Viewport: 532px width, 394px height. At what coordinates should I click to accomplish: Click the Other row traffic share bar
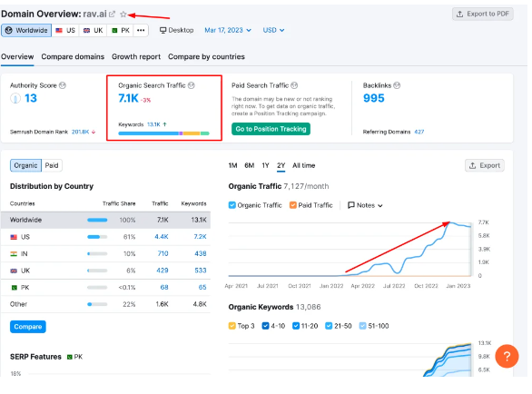click(97, 304)
